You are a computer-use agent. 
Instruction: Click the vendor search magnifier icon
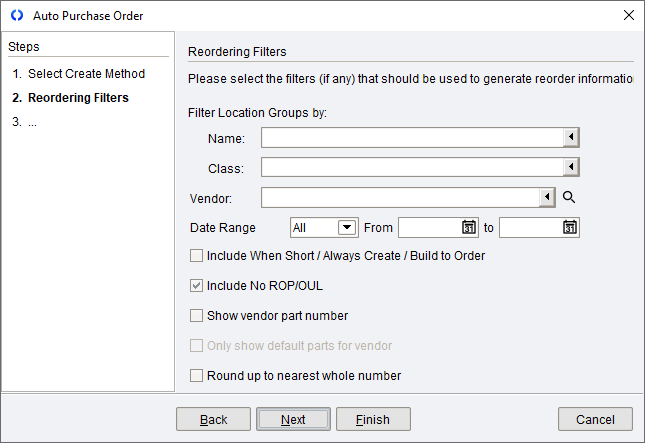point(569,198)
